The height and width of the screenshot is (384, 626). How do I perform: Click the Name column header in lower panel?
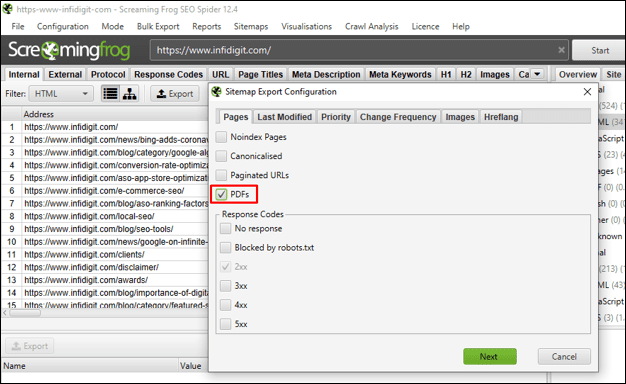[90, 366]
